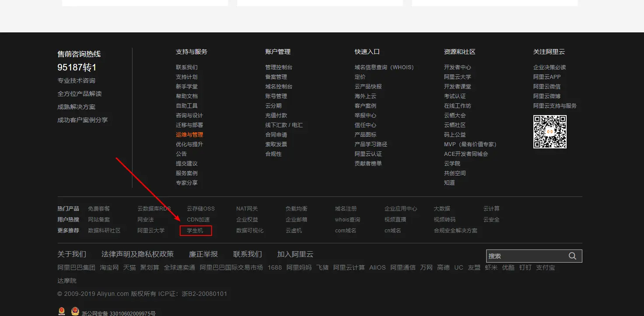Click the search magnifier icon
This screenshot has height=316, width=644.
tap(572, 256)
